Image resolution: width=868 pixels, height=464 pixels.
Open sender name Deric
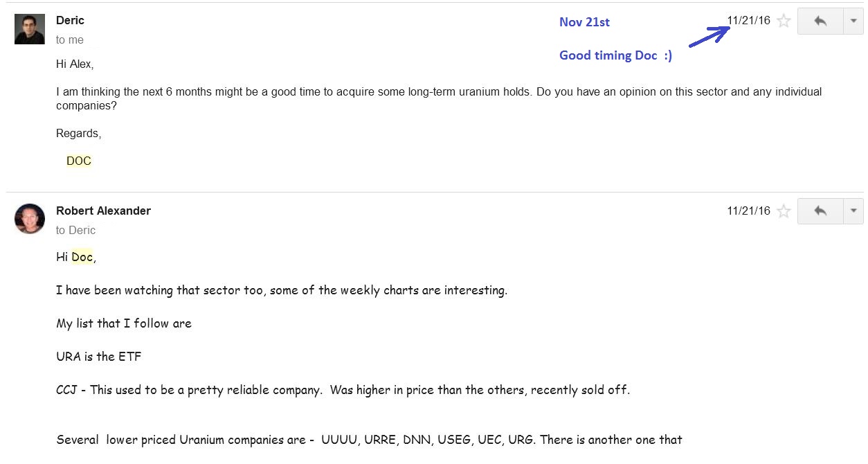(70, 21)
